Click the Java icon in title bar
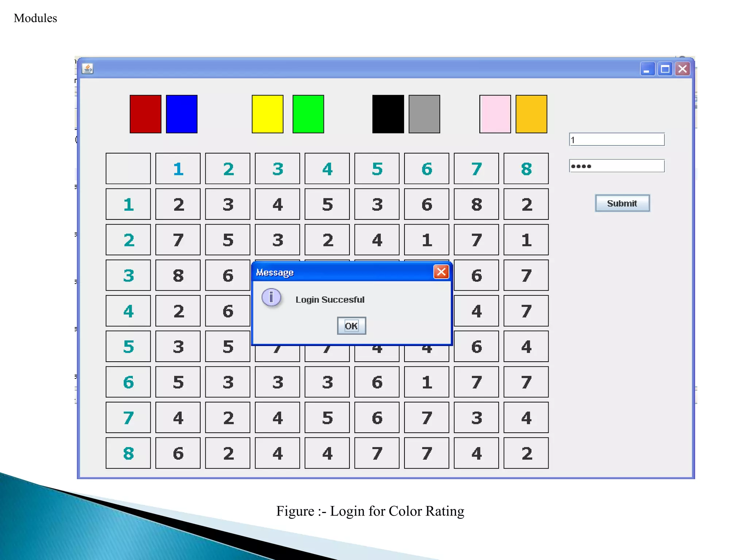Viewport: 747px width, 560px height. pyautogui.click(x=88, y=69)
